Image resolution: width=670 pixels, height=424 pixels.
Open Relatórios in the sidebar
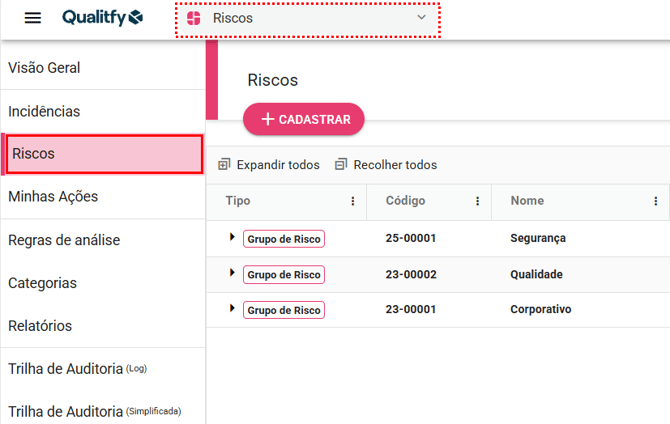click(40, 326)
